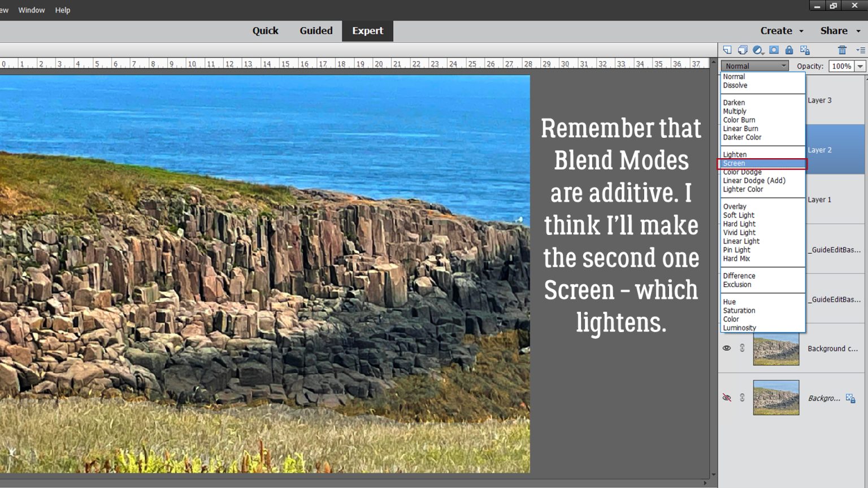
Task: Delete the selected layer with the trash icon
Action: pos(842,50)
